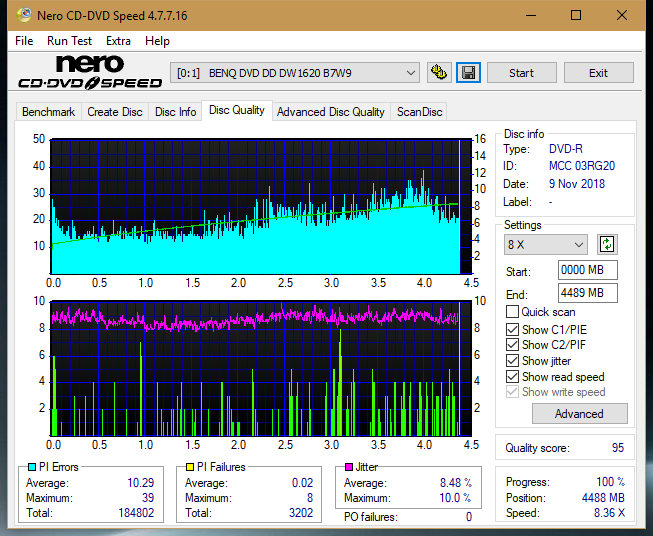The width and height of the screenshot is (653, 536).
Task: Click the Nero CD-DVD Speed logo
Action: pos(90,73)
